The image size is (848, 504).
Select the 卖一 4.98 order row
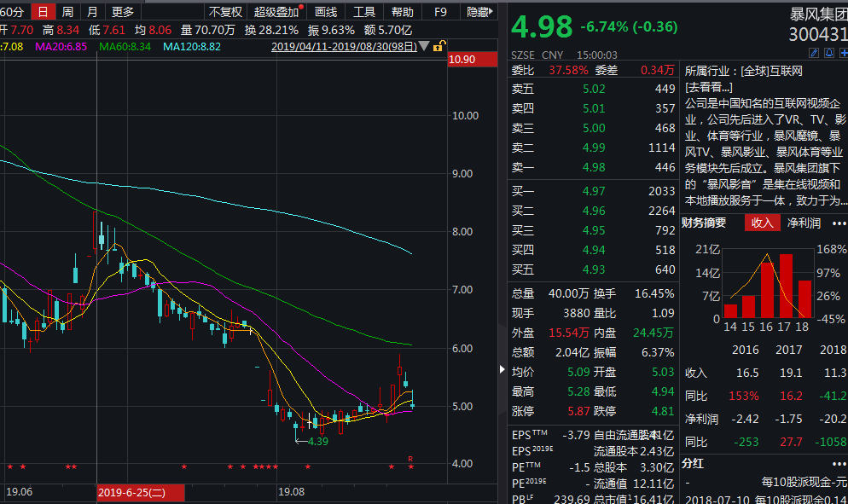coord(593,168)
